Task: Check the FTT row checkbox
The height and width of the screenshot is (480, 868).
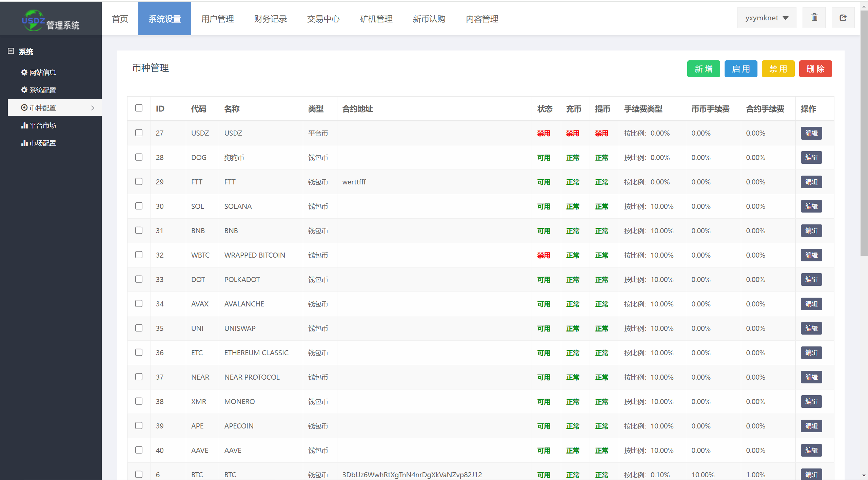Action: pos(139,181)
